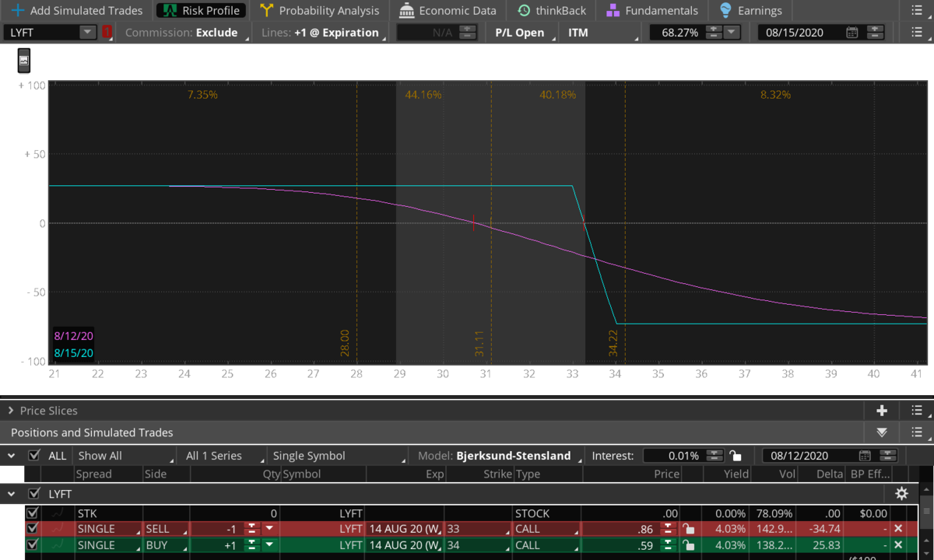Uncheck the STK stock row checkbox
Viewport: 934px width, 560px height.
click(32, 513)
